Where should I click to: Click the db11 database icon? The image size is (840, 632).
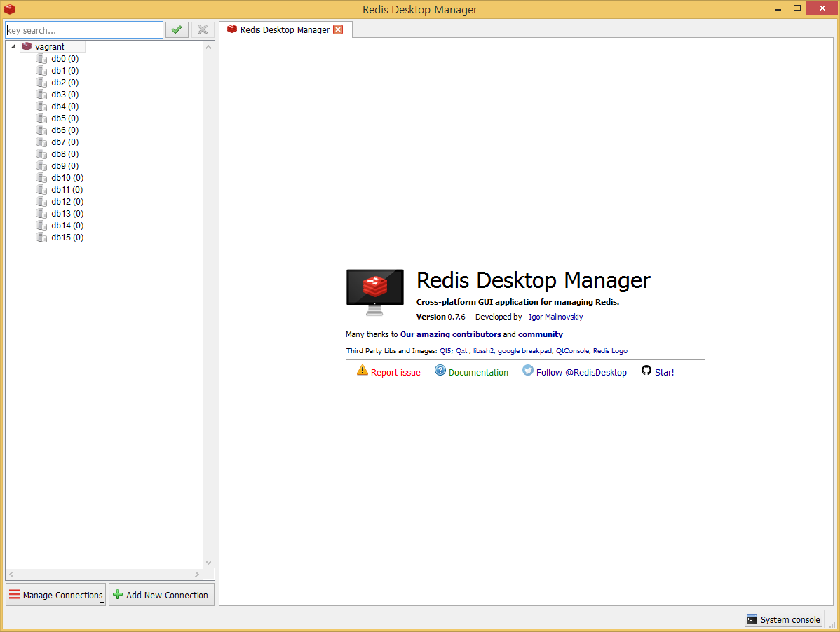click(41, 189)
